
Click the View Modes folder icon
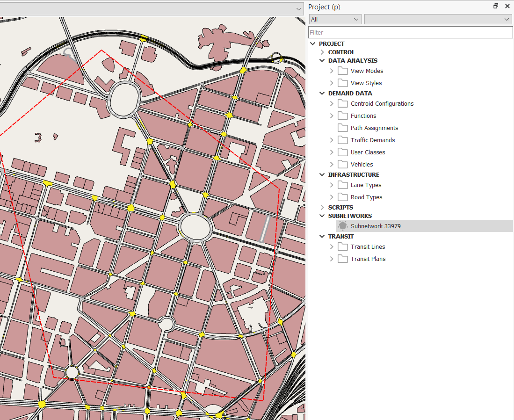342,71
